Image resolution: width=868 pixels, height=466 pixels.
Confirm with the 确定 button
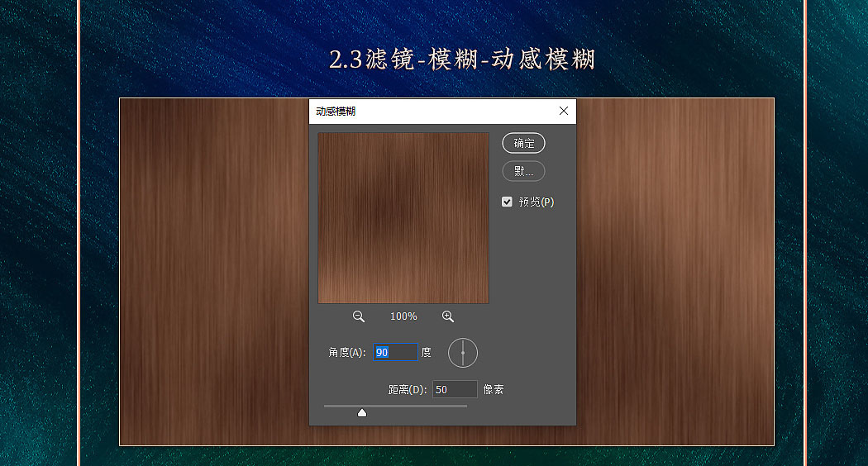pyautogui.click(x=523, y=143)
